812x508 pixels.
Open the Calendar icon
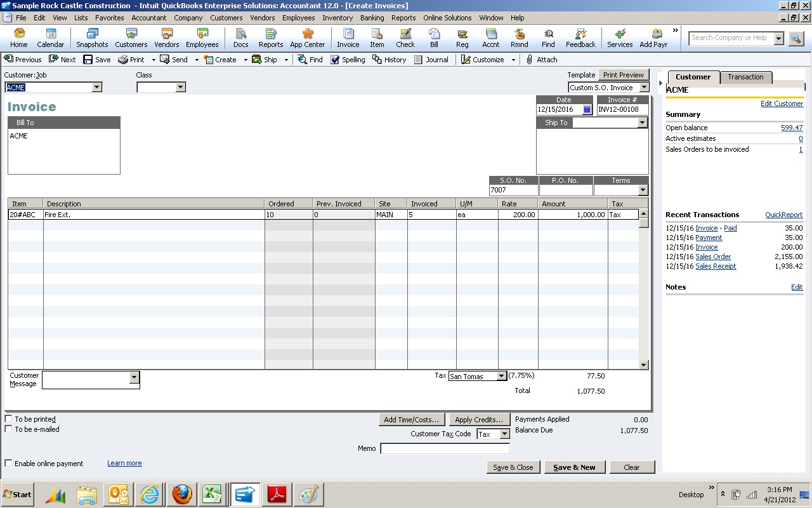tap(51, 38)
